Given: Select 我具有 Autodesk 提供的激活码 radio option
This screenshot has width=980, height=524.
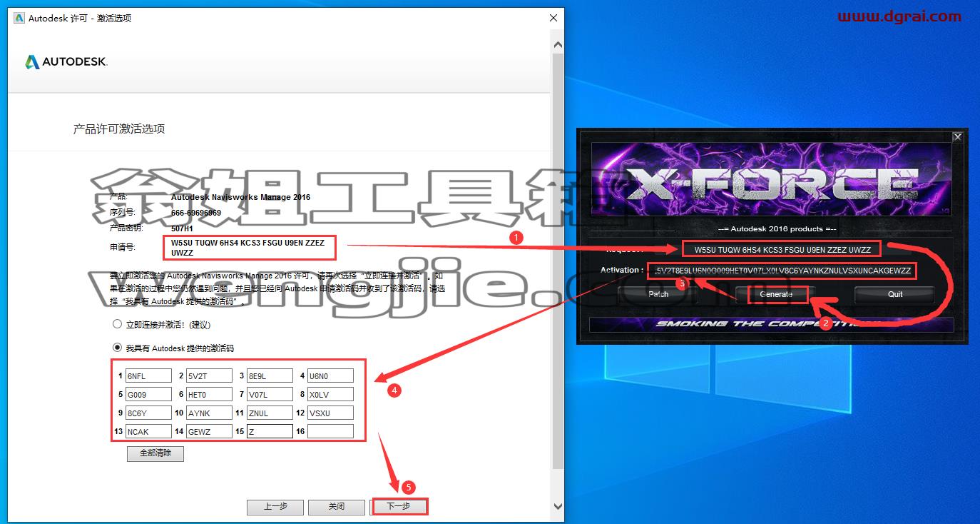Looking at the screenshot, I should [x=118, y=348].
